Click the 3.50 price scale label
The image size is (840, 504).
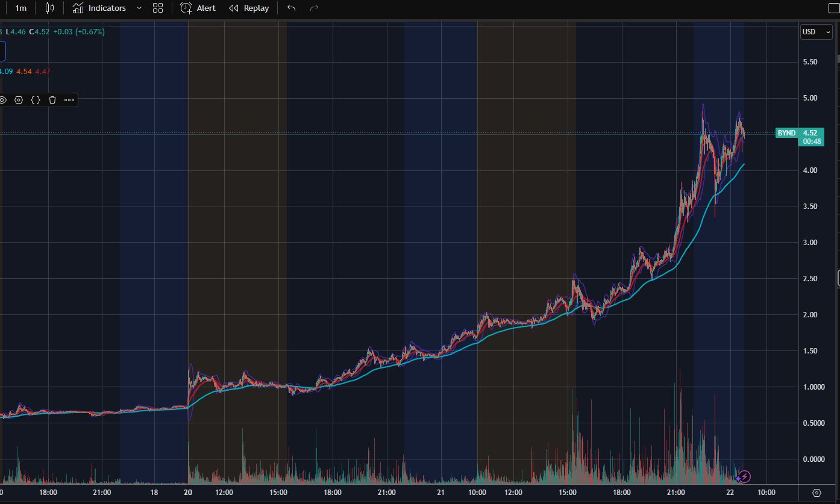tap(810, 207)
